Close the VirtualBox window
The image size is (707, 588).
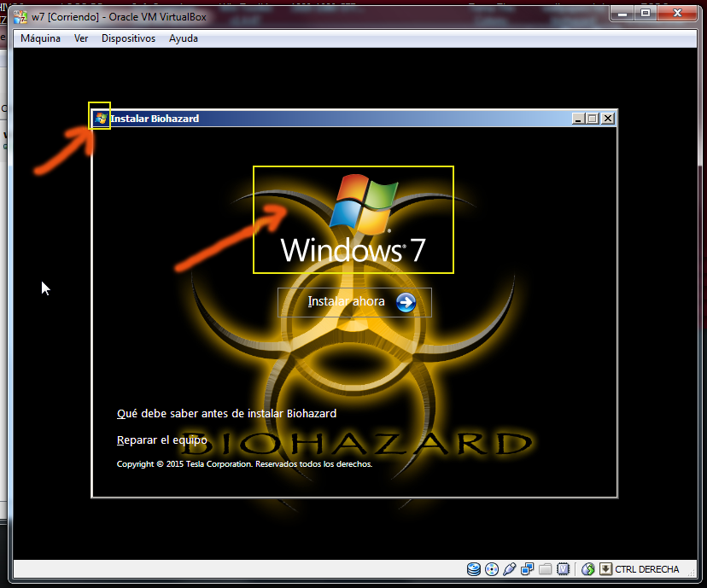677,14
